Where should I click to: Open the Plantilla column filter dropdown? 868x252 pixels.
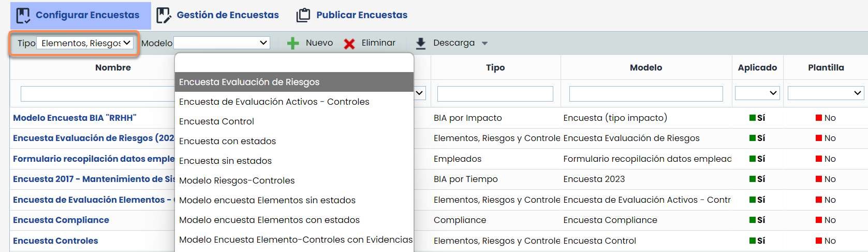tap(826, 93)
